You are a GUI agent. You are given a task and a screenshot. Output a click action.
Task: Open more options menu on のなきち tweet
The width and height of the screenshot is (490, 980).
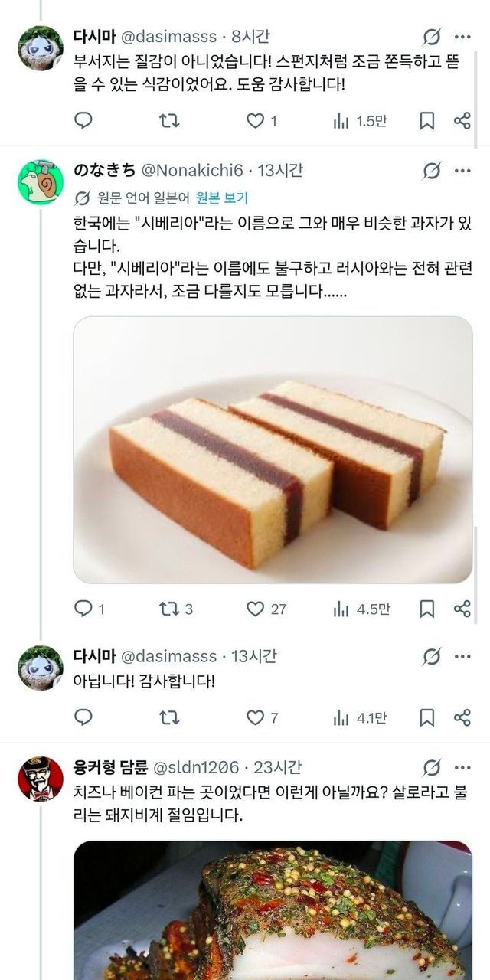pyautogui.click(x=462, y=170)
